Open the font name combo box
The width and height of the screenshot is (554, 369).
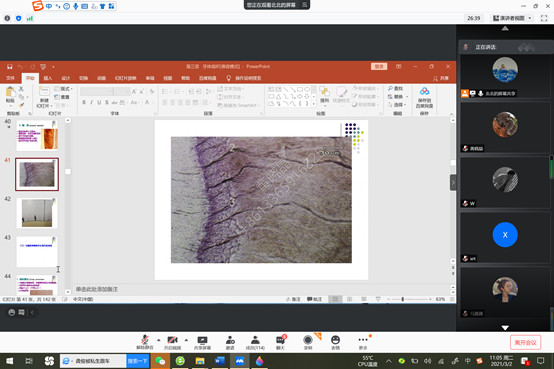pyautogui.click(x=96, y=92)
